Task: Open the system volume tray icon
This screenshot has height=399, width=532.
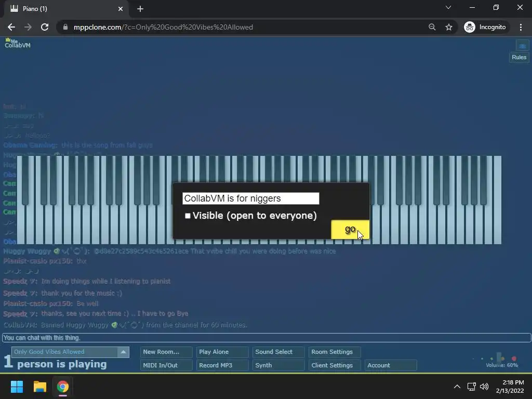Action: point(484,387)
